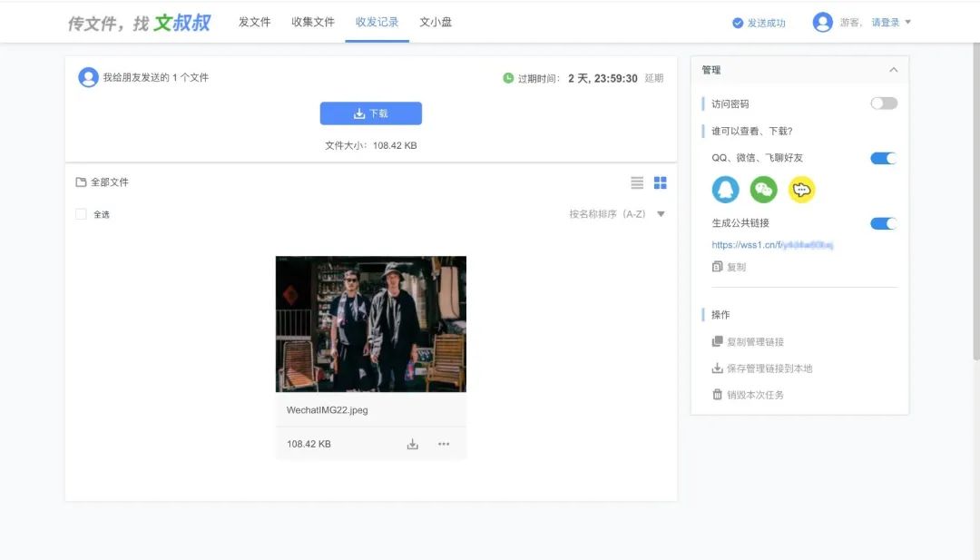Image resolution: width=980 pixels, height=560 pixels.
Task: Collapse the 管理 panel with its chevron
Action: click(x=895, y=69)
